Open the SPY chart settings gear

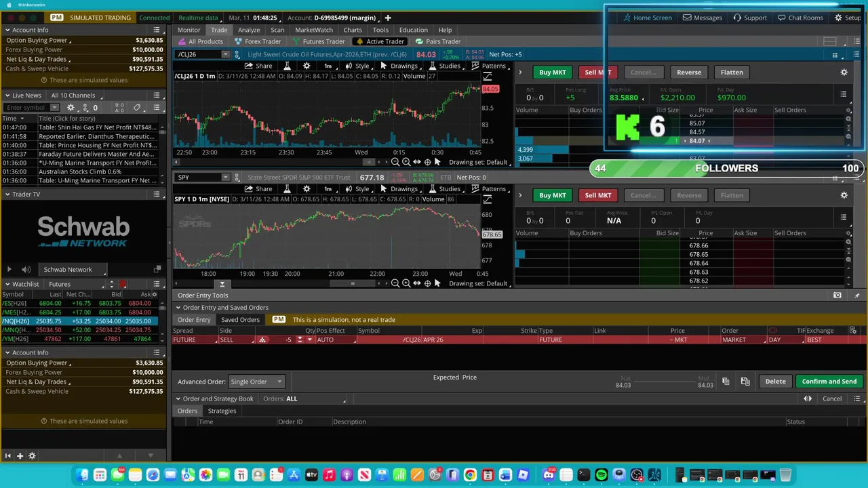(x=307, y=189)
